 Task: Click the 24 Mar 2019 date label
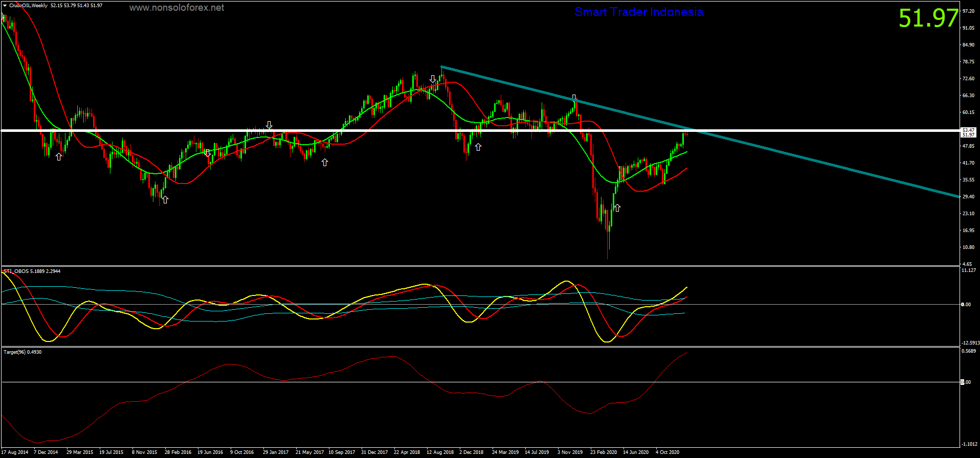505,452
